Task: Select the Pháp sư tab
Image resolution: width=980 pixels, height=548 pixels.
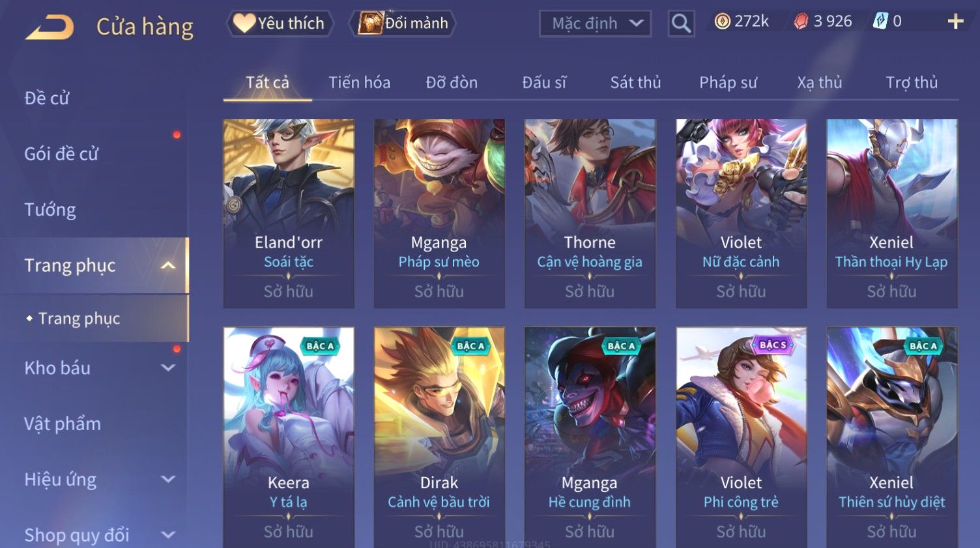Action: point(728,83)
